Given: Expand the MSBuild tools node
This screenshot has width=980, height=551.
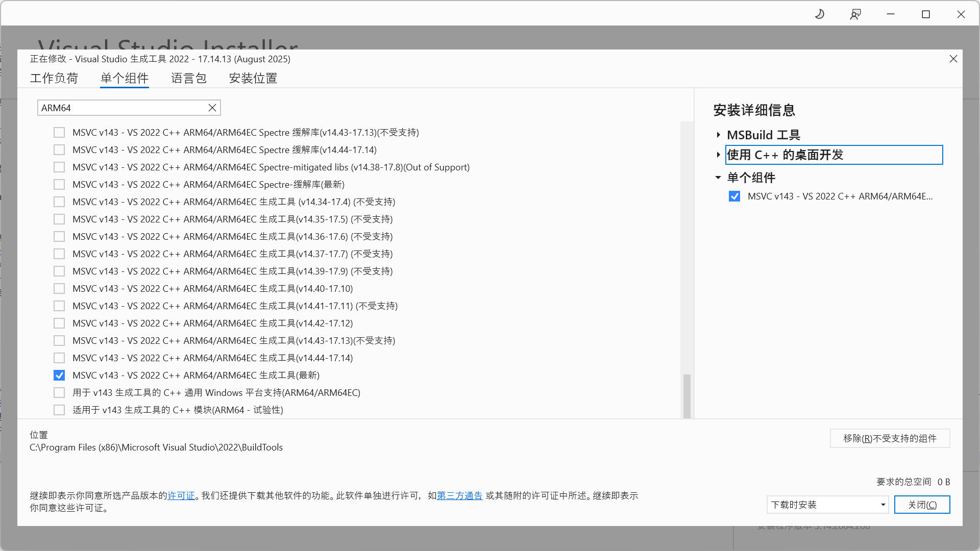Looking at the screenshot, I should [718, 135].
